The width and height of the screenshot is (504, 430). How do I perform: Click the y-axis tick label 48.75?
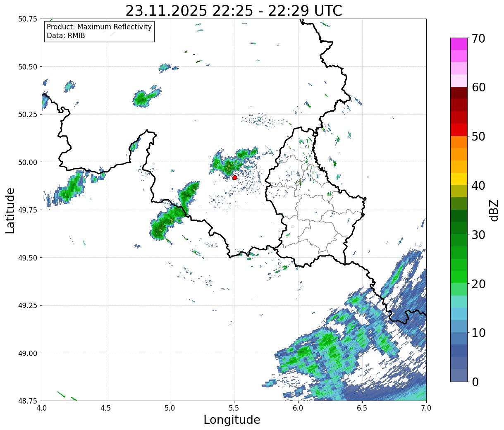point(28,401)
